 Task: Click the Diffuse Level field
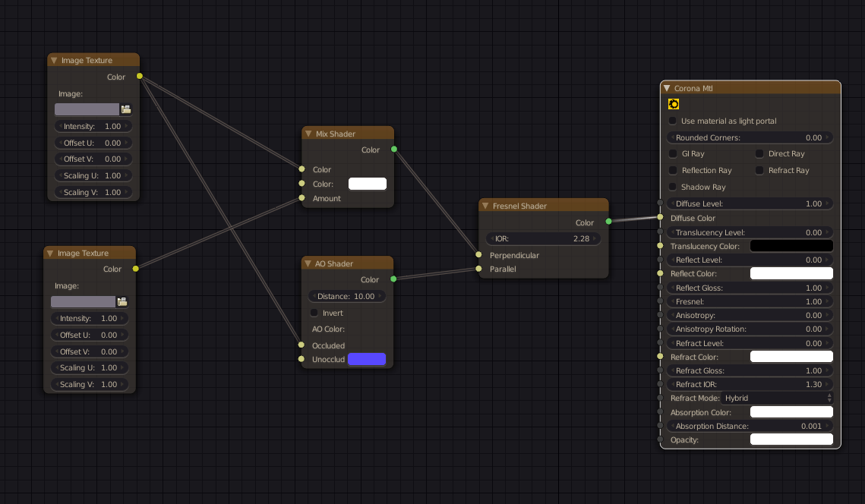(750, 203)
